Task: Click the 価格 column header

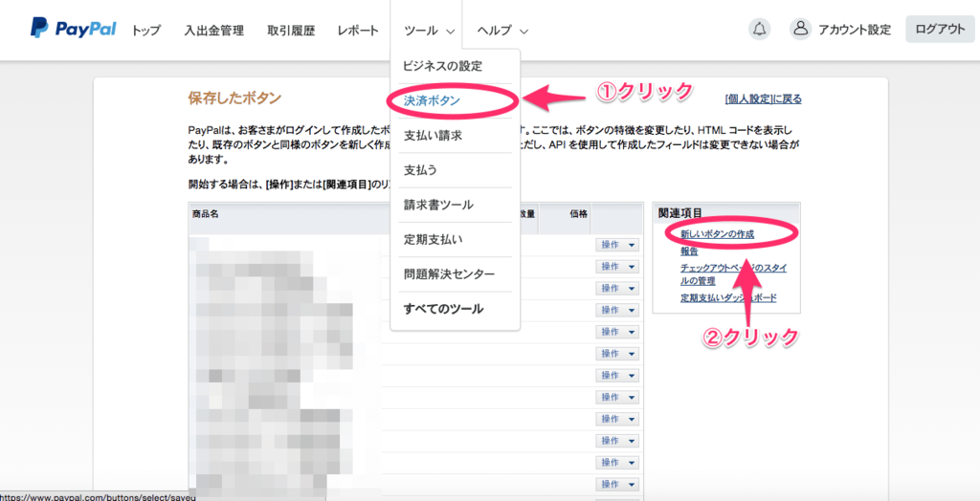Action: (579, 213)
